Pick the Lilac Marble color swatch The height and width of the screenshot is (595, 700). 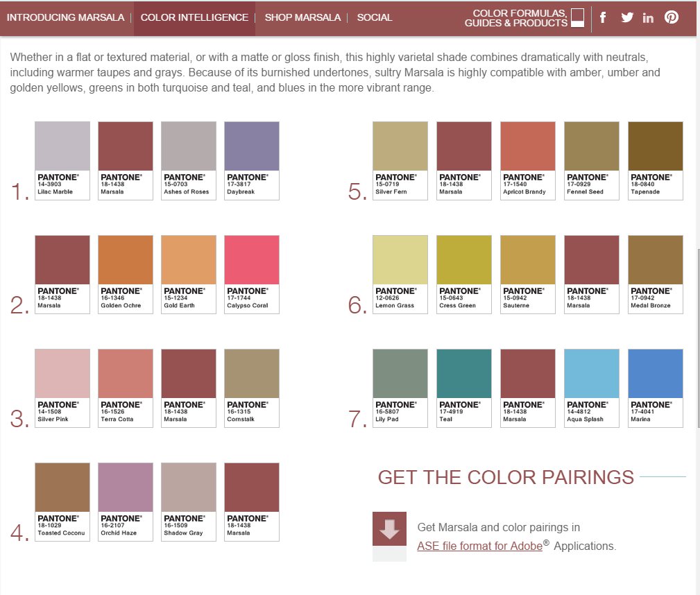pos(62,161)
